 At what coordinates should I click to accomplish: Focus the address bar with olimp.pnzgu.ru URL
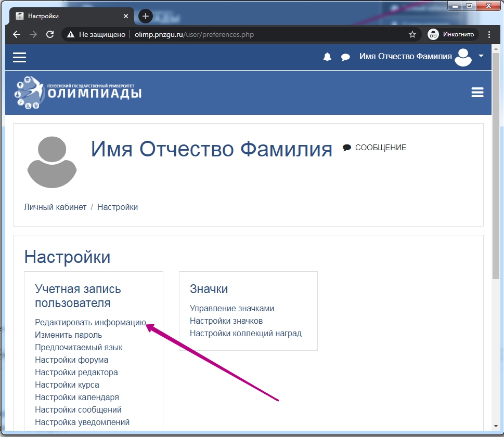click(194, 34)
